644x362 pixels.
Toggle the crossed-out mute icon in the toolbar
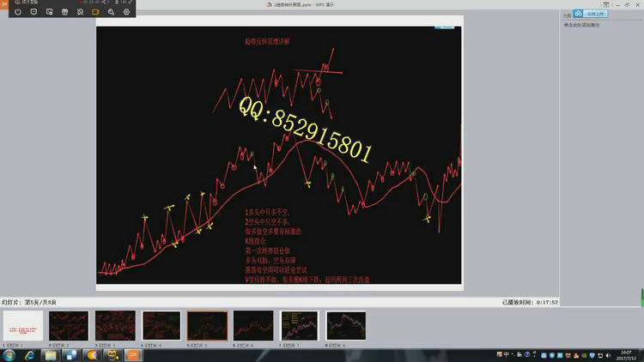pos(80,13)
